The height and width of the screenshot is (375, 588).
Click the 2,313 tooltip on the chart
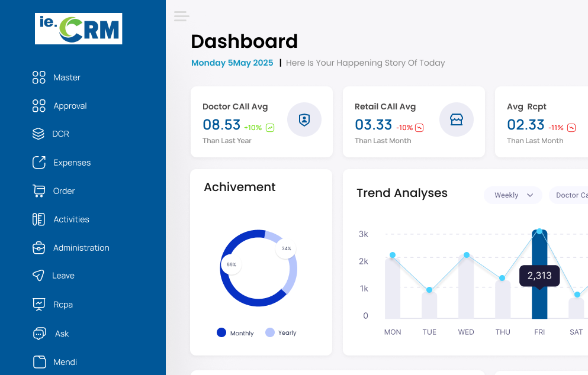click(539, 276)
